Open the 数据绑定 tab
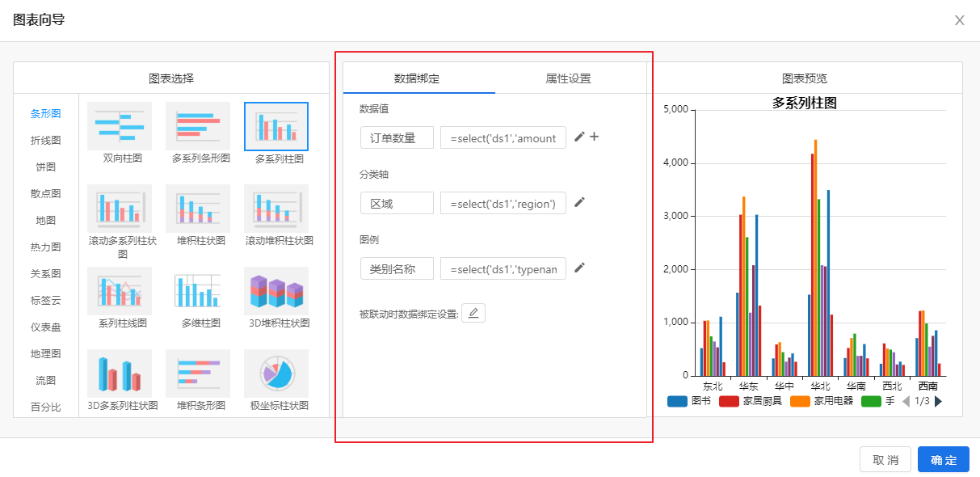Image resolution: width=980 pixels, height=477 pixels. pos(417,78)
